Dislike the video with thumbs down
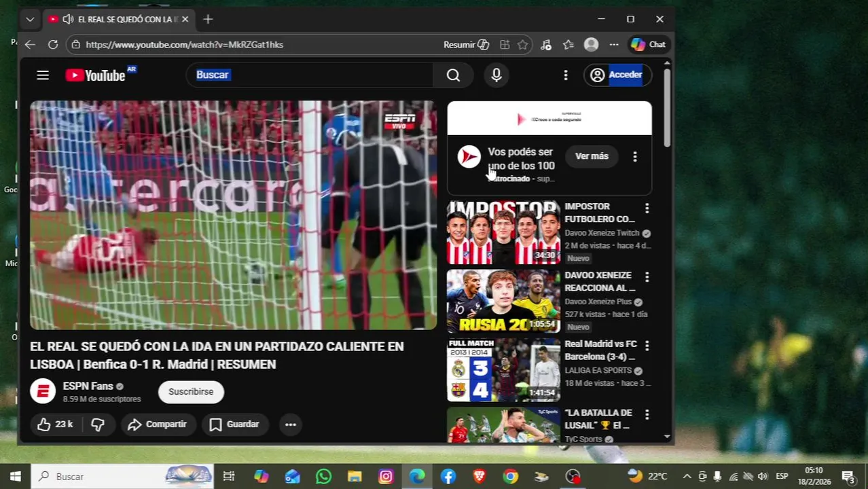868x489 pixels. [98, 424]
